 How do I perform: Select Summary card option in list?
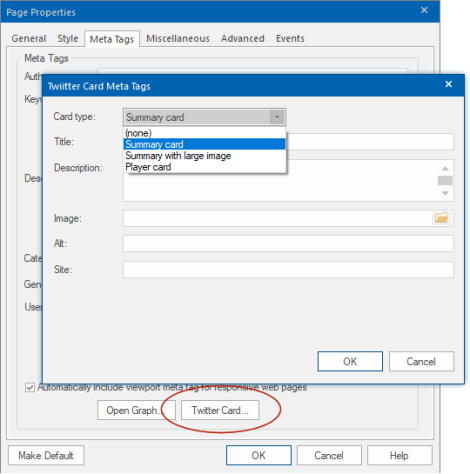[204, 144]
